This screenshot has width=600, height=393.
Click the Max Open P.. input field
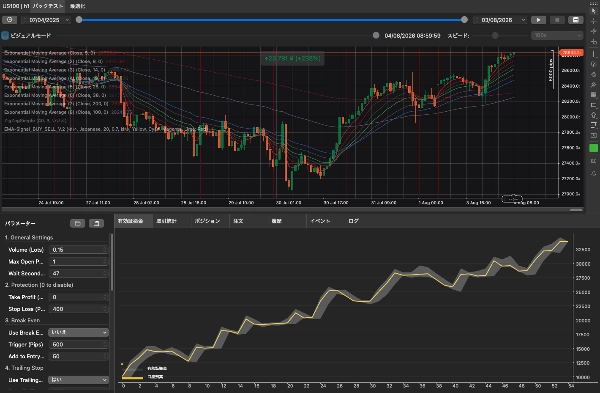pos(78,262)
